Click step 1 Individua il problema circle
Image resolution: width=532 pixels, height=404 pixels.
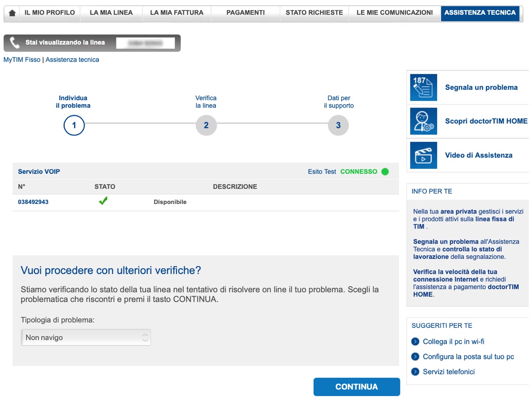74,125
